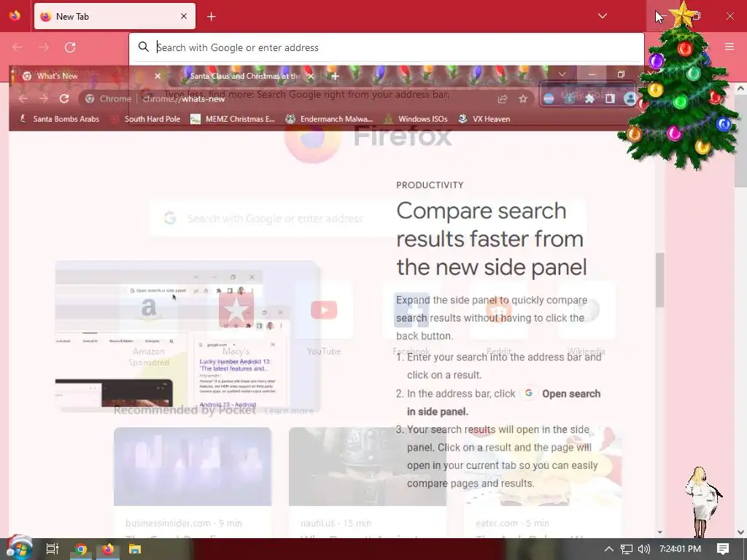The image size is (747, 560).
Task: Follow the Pocket Learn more link
Action: [289, 411]
